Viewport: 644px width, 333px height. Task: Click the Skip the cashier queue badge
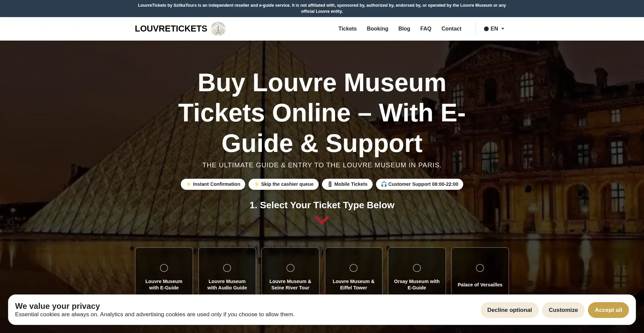click(284, 184)
